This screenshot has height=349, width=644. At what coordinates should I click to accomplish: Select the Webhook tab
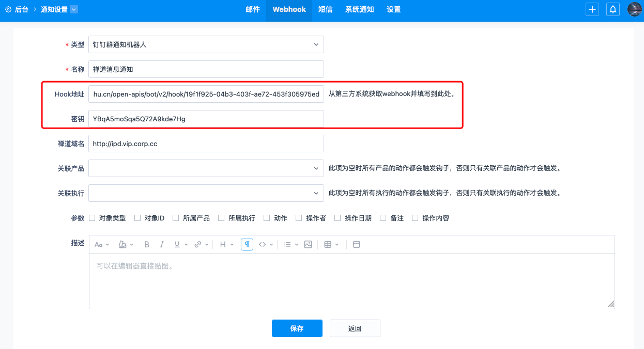289,9
